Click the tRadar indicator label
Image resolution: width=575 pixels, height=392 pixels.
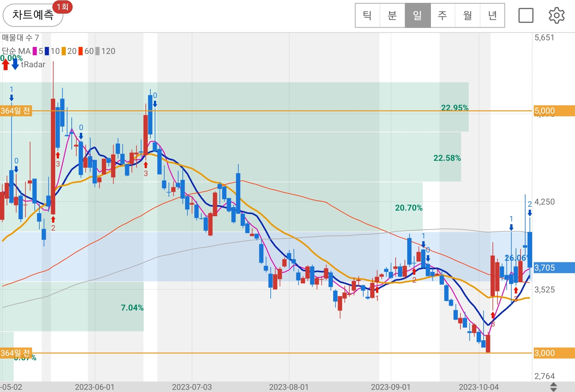33,64
